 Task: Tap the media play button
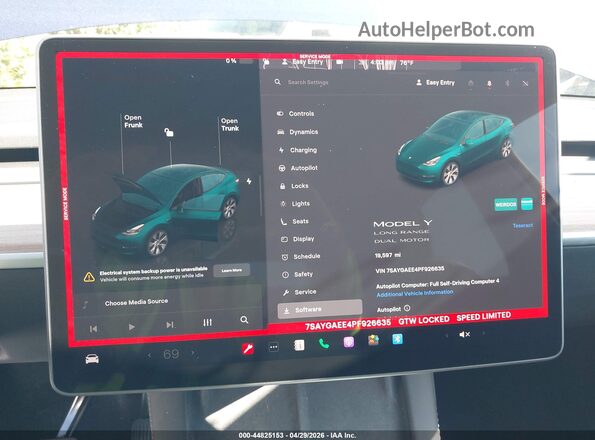click(x=131, y=327)
